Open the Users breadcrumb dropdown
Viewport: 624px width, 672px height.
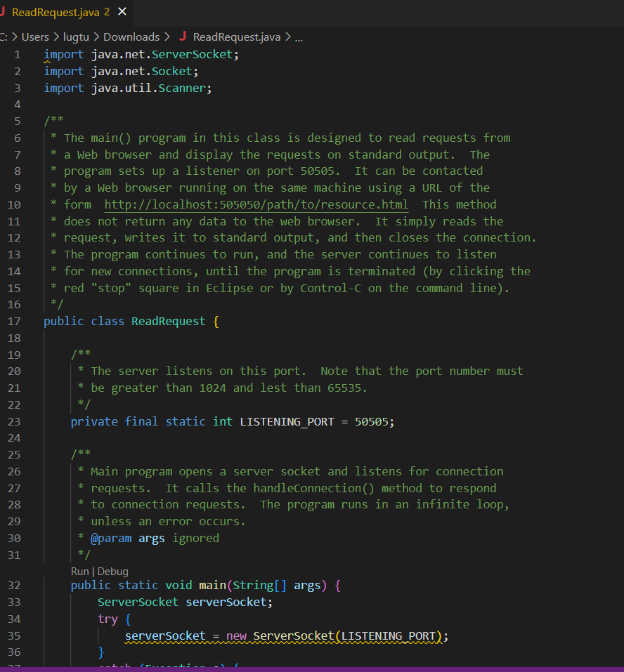click(x=35, y=37)
